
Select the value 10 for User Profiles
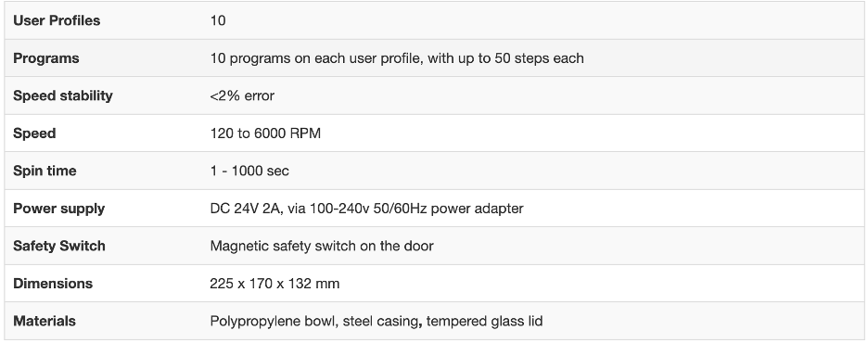[x=218, y=20]
